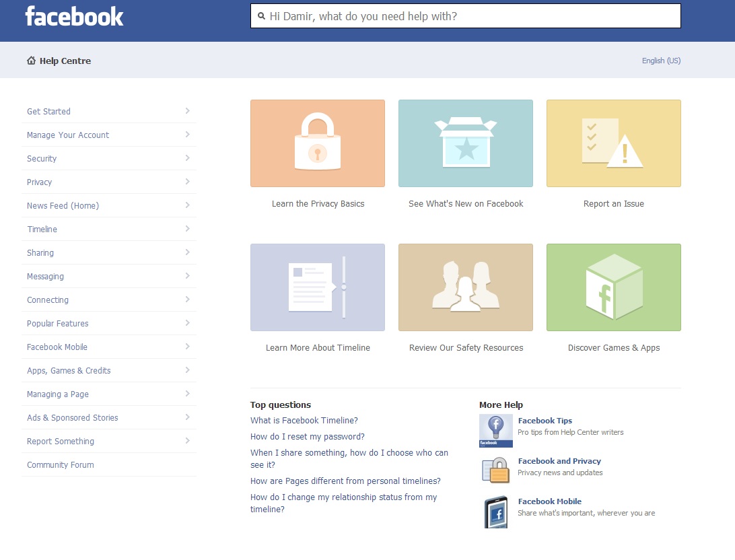Click the Report an Issue caption

pos(614,204)
